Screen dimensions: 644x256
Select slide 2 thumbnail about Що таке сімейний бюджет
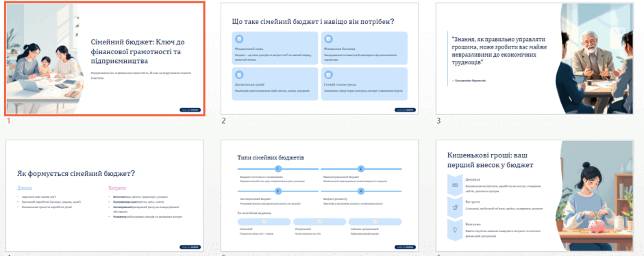[319, 58]
